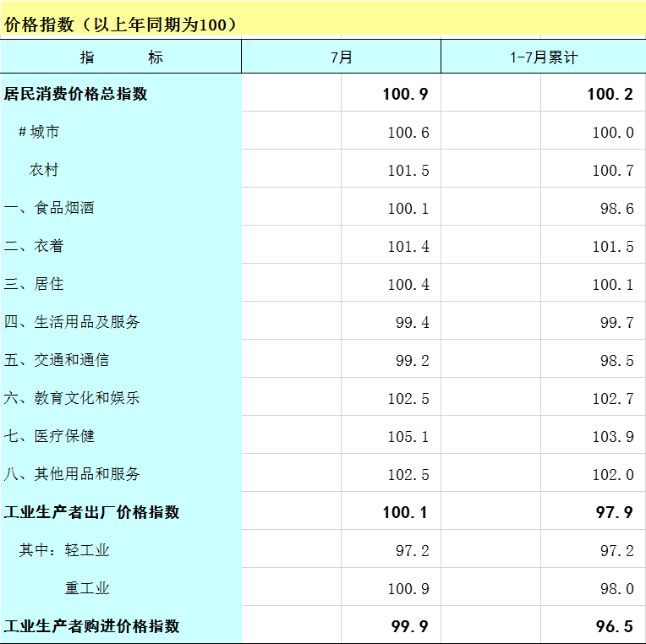Select 食品烟酒 cumulative value 98.6

pos(617,208)
